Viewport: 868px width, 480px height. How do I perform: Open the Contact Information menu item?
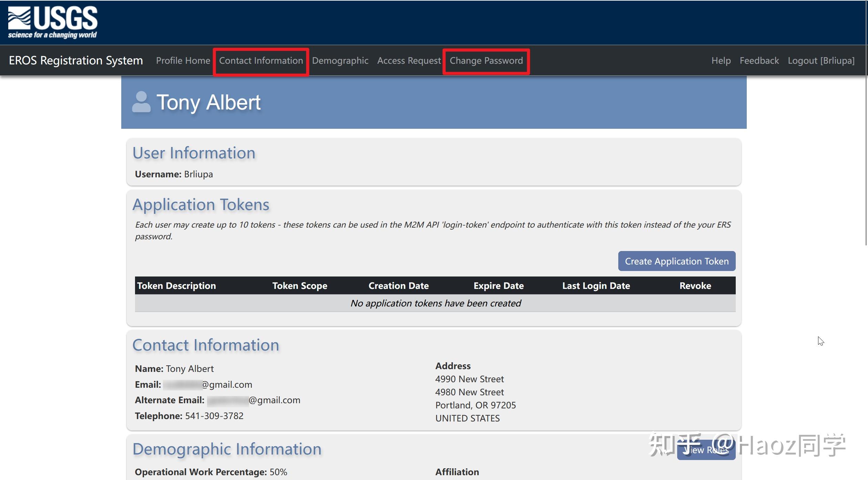click(x=261, y=61)
